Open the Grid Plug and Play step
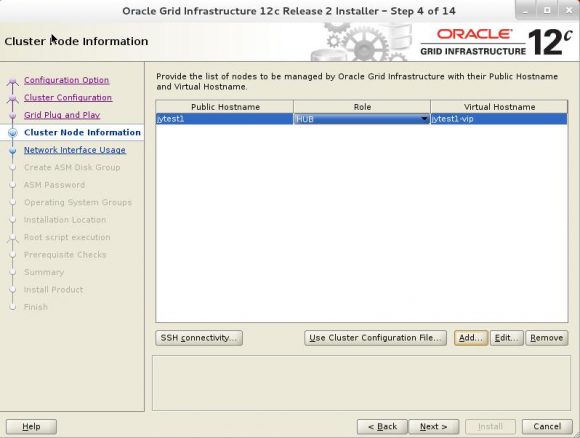This screenshot has height=438, width=580. pyautogui.click(x=62, y=115)
